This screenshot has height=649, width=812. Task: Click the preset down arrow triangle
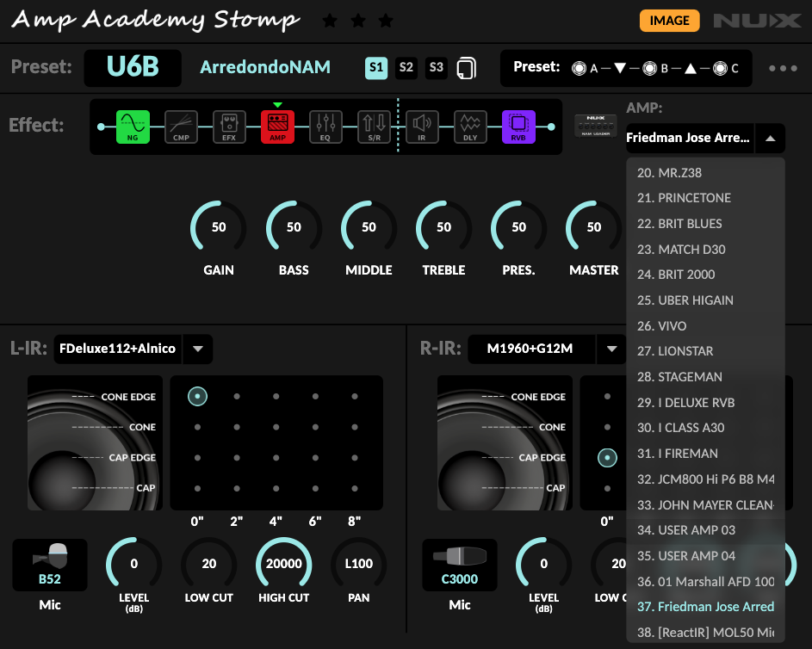point(620,68)
